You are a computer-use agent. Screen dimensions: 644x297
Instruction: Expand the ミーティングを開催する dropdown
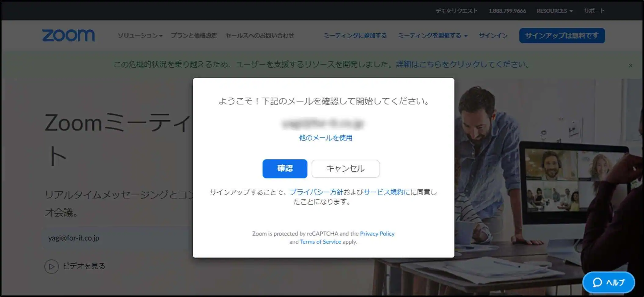click(433, 35)
